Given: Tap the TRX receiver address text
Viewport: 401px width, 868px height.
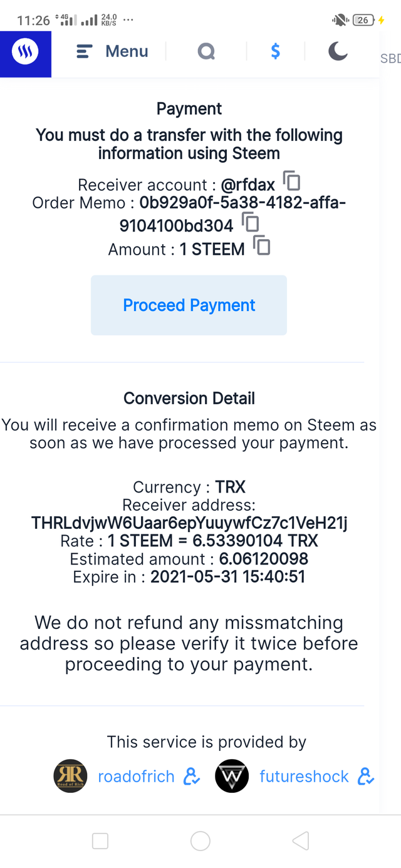Looking at the screenshot, I should pos(189,523).
